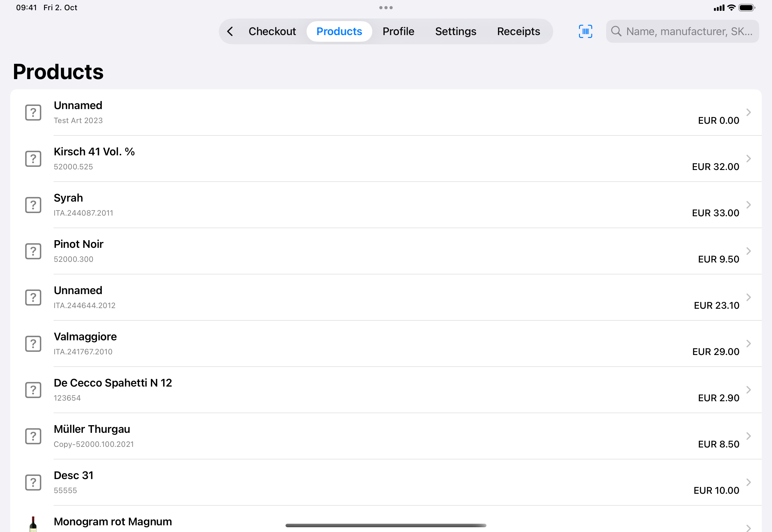
Task: Tap the SKU 52000.300
Action: 74,260
